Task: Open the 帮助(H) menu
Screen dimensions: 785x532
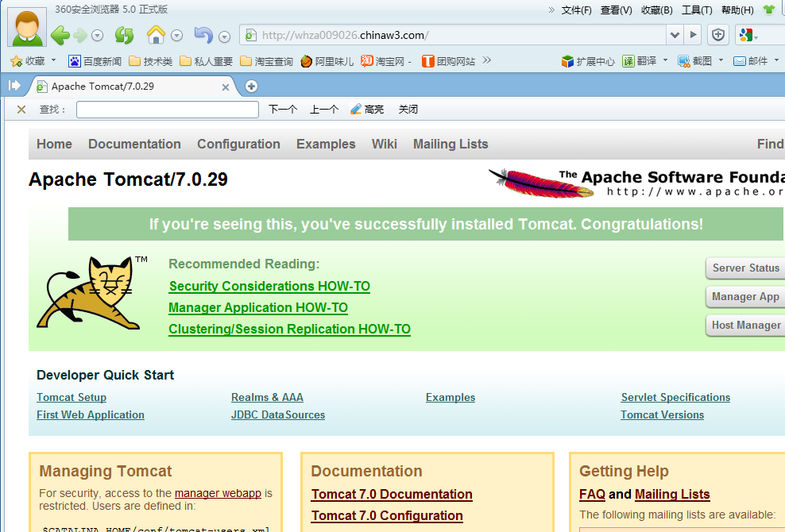Action: click(737, 10)
